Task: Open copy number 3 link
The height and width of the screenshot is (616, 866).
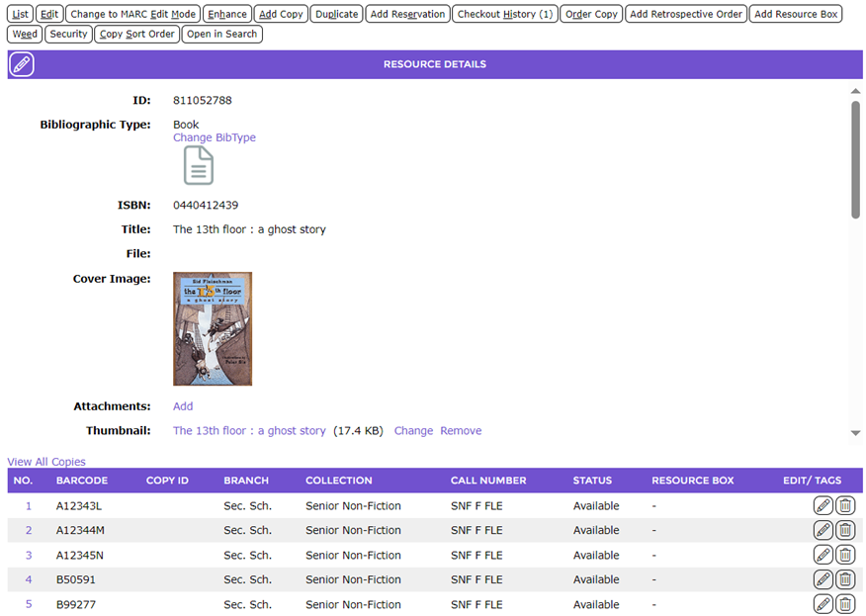Action: pos(29,555)
